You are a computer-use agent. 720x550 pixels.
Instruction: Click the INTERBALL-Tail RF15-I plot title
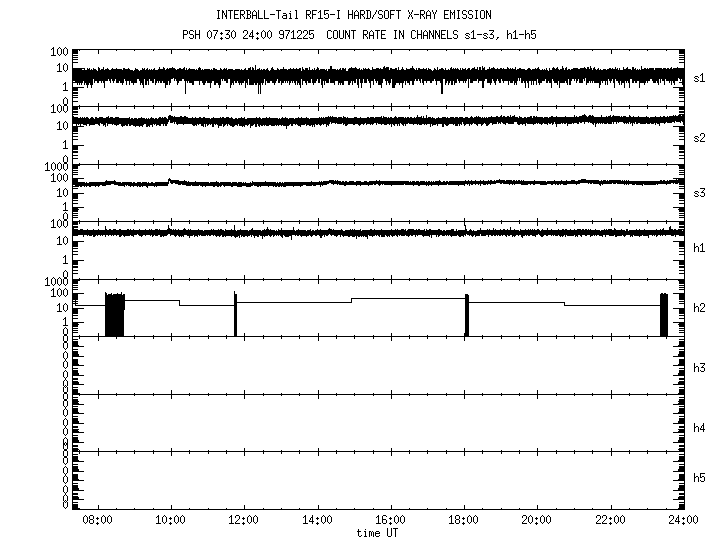coord(354,15)
